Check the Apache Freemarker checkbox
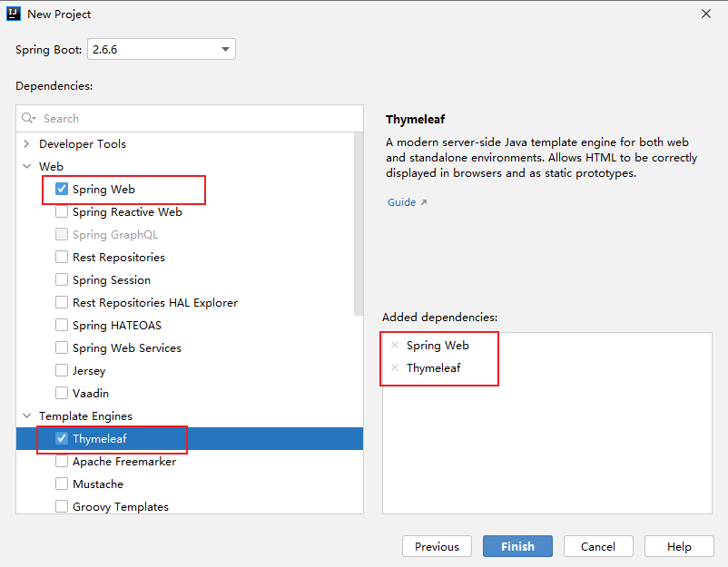This screenshot has width=728, height=567. pyautogui.click(x=61, y=461)
